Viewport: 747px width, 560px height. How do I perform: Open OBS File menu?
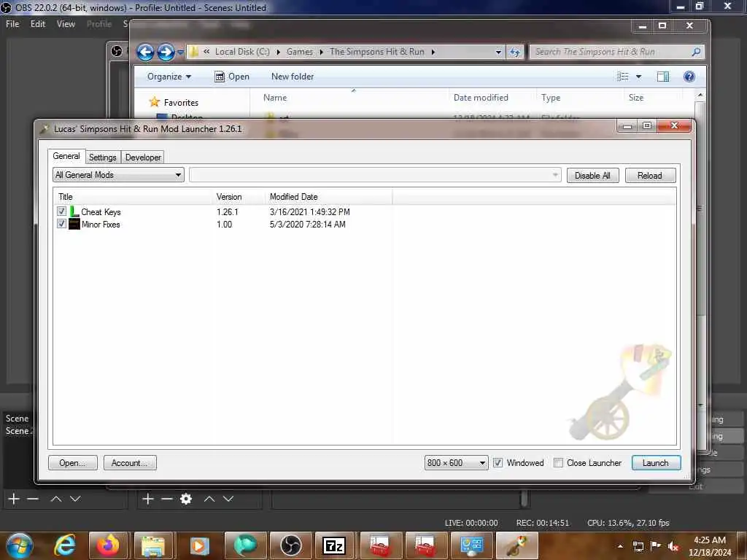pyautogui.click(x=12, y=24)
